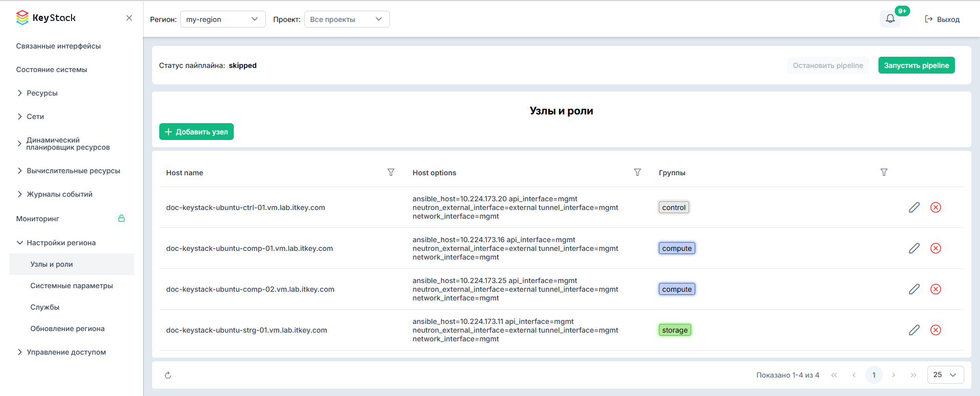Edit the comp-01 node row
The width and height of the screenshot is (980, 396).
pyautogui.click(x=914, y=248)
